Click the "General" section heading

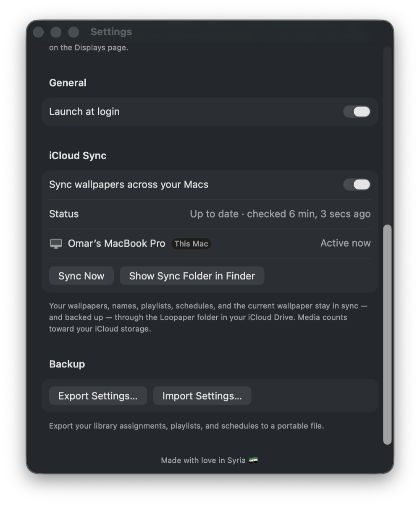[68, 83]
